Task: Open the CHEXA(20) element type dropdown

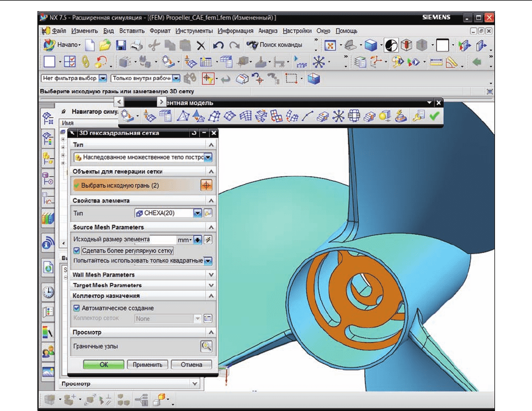Action: 198,213
